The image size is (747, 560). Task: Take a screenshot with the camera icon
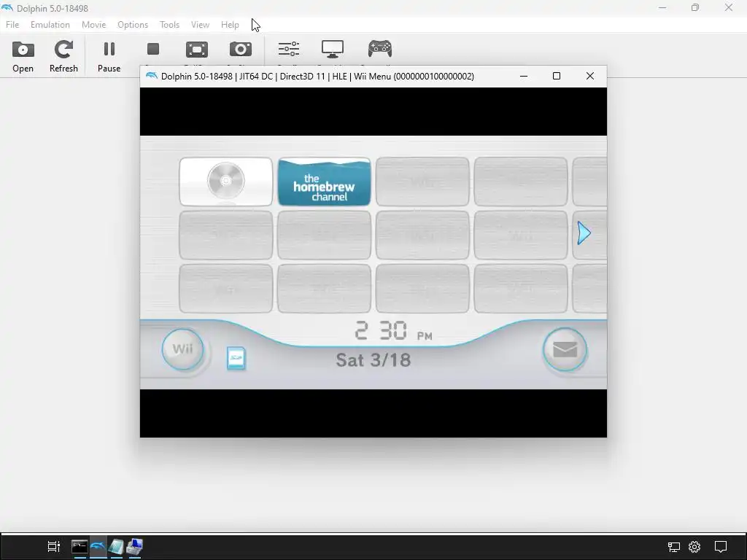pos(241,49)
